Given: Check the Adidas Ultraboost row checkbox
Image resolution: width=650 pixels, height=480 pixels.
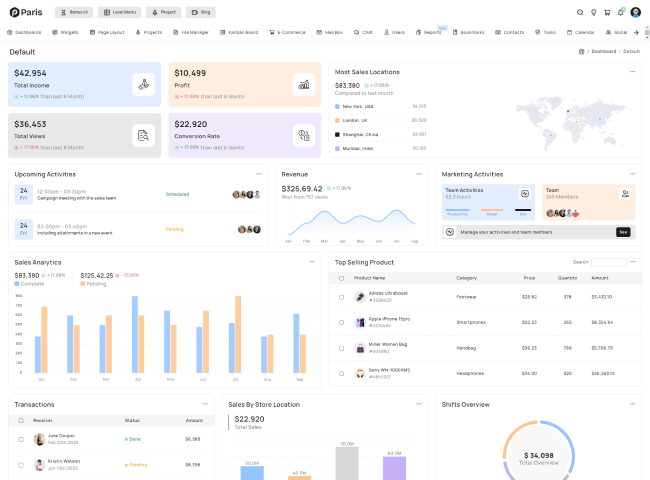Looking at the screenshot, I should pyautogui.click(x=341, y=296).
